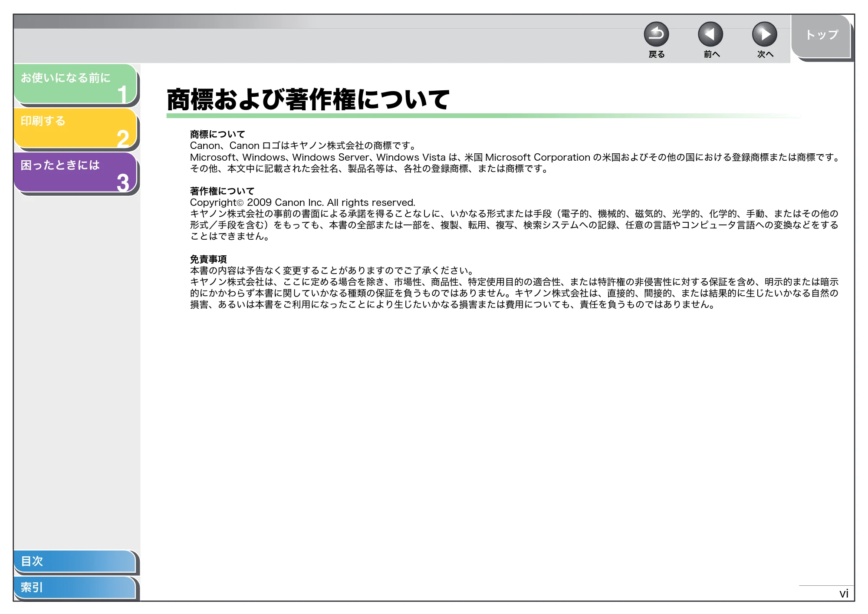Open chapter 2 印刷する tab
Image resolution: width=868 pixels, height=614 pixels.
[x=76, y=128]
